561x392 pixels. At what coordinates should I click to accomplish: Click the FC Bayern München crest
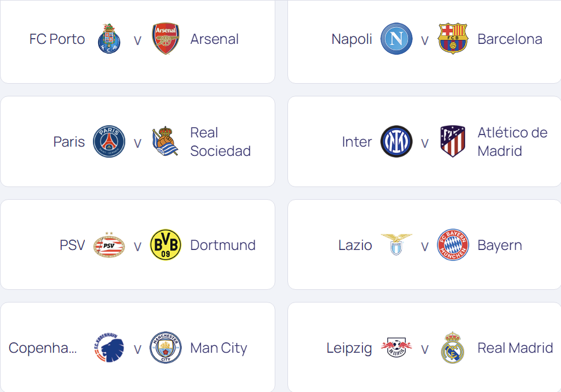coord(453,245)
